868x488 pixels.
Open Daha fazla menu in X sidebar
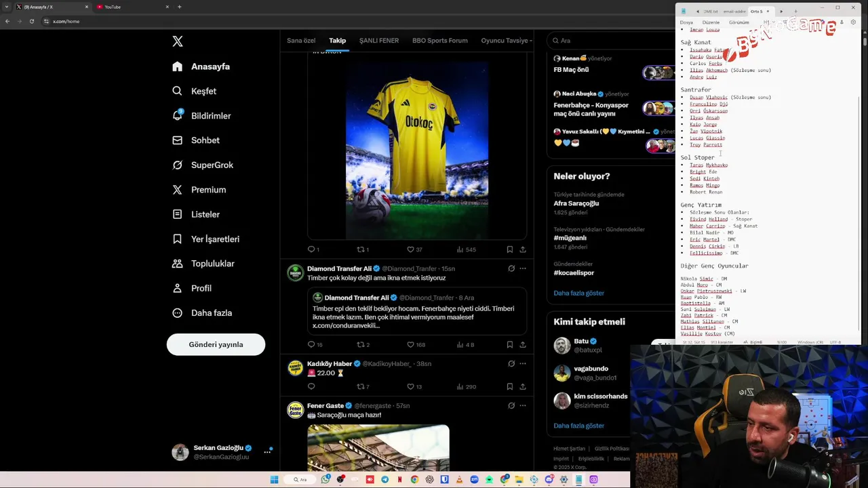tap(202, 312)
